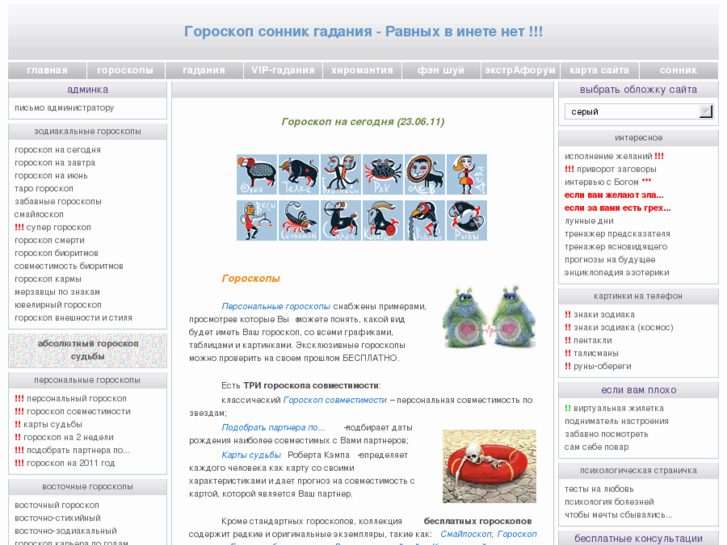Open лунные дни link
Screen dimensions: 727x545
589,221
